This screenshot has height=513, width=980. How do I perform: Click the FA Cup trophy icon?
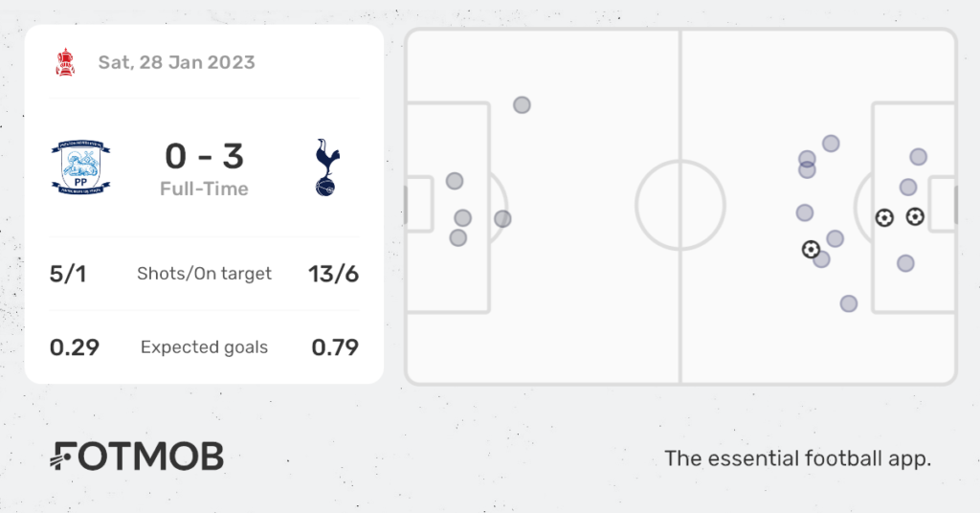click(64, 62)
